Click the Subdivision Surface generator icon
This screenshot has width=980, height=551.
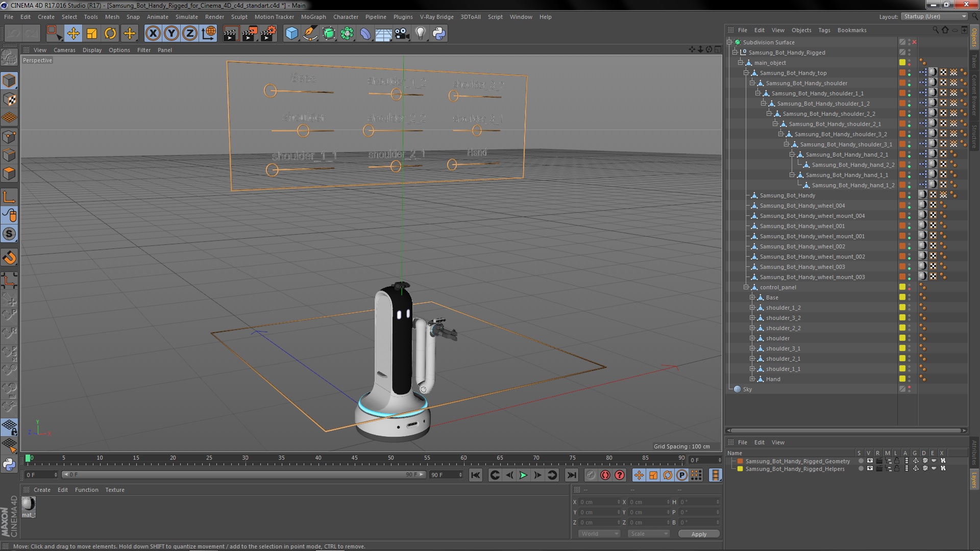pos(329,34)
